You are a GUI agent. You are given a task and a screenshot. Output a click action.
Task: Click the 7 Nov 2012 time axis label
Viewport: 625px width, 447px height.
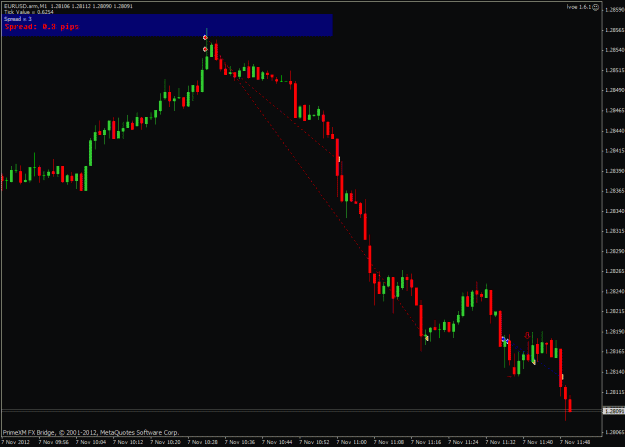[x=16, y=442]
